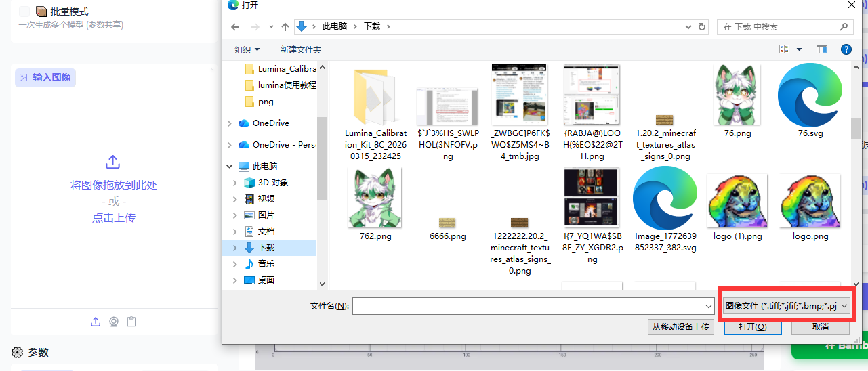
Task: Select the 视频 film icon in the tree
Action: [x=249, y=199]
